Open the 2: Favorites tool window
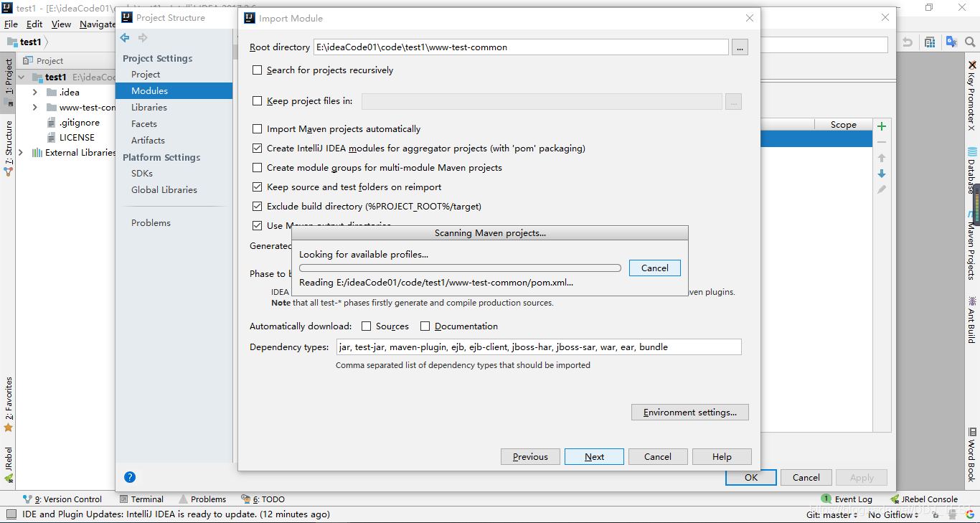Viewport: 980px width, 523px height. coord(9,404)
